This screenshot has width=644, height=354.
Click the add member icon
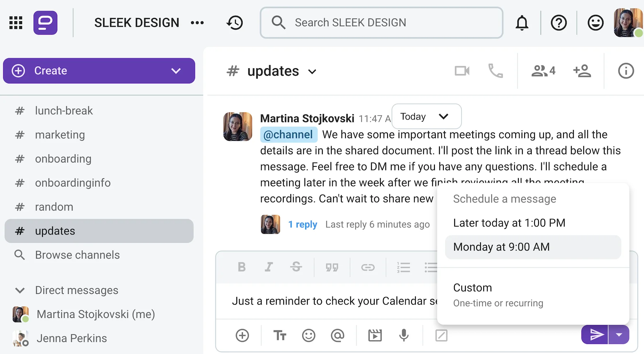[582, 71]
